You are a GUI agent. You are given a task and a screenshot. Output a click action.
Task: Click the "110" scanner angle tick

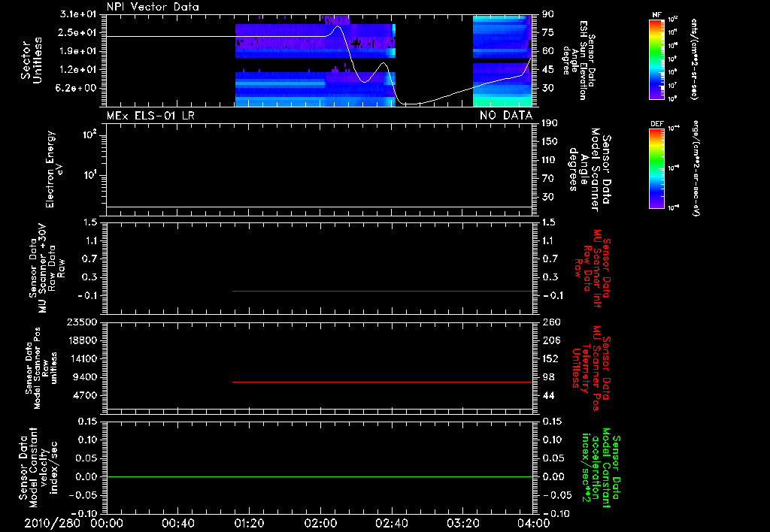click(550, 160)
